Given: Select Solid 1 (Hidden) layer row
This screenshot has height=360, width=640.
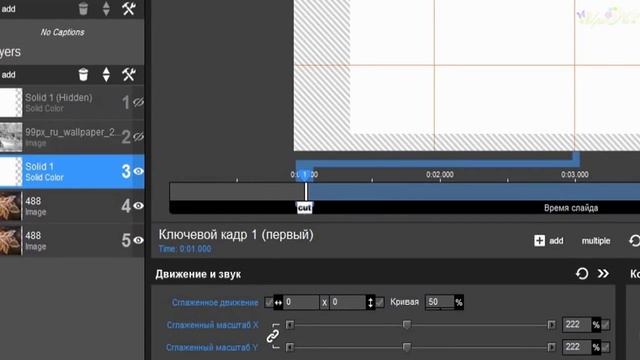Looking at the screenshot, I should coord(72,102).
